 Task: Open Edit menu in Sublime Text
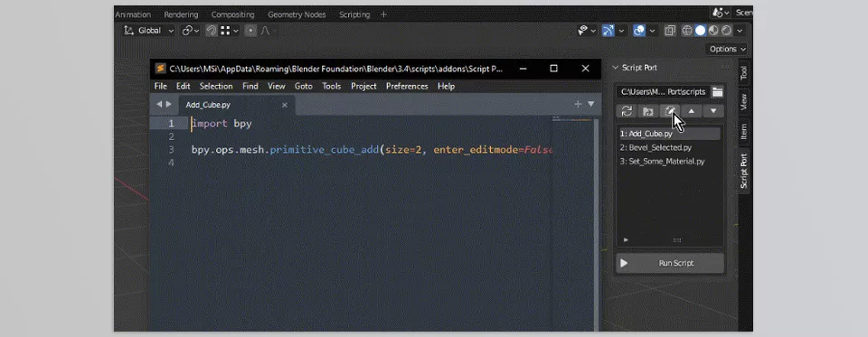[184, 87]
